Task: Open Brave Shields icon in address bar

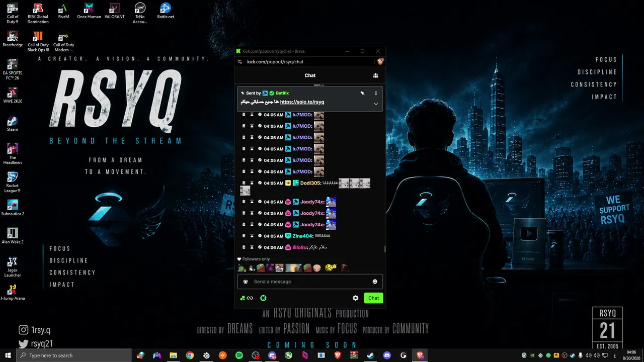Action: [x=380, y=61]
